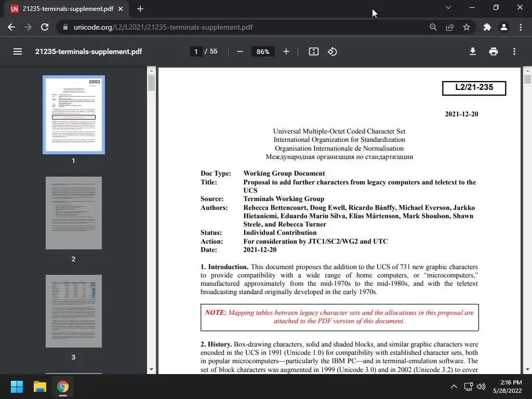Click 'Individual Contribution' status text
The width and height of the screenshot is (532, 399).
pos(280,233)
